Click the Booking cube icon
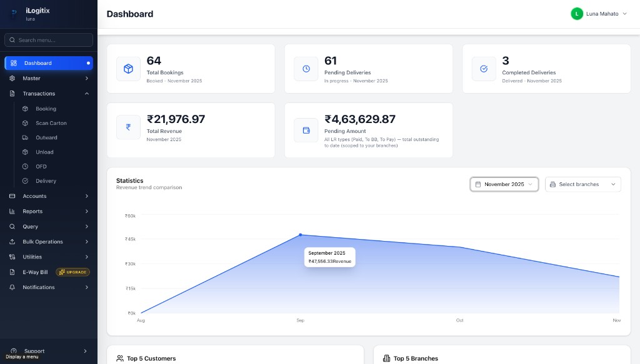Image resolution: width=640 pixels, height=364 pixels. [25, 109]
